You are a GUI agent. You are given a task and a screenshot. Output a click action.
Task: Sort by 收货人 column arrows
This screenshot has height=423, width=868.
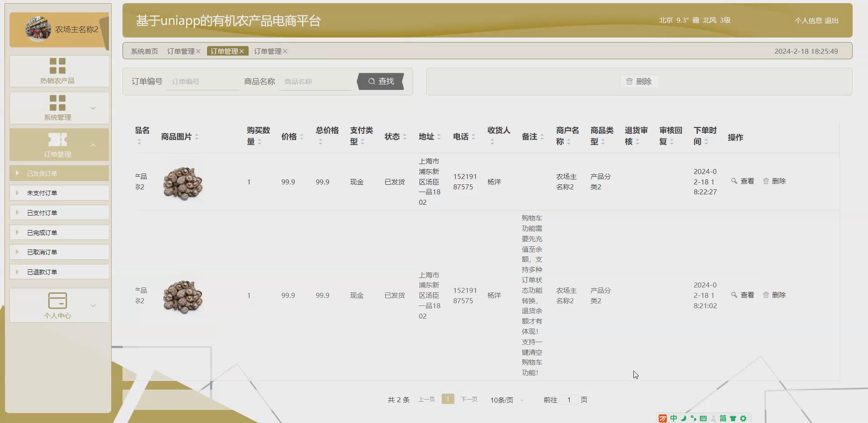(x=492, y=141)
